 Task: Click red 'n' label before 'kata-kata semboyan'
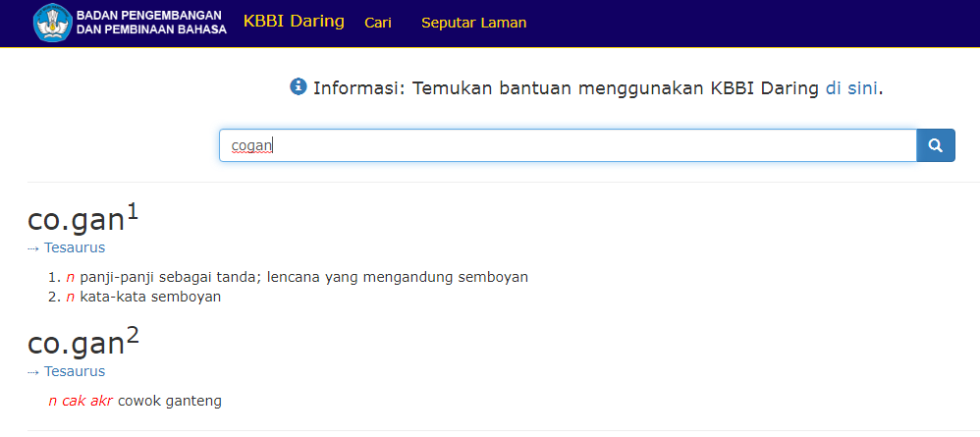pyautogui.click(x=70, y=298)
